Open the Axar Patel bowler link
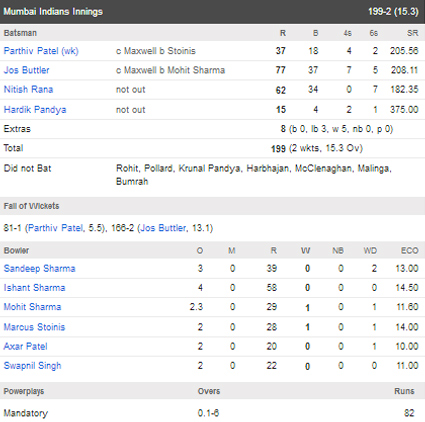 25,346
